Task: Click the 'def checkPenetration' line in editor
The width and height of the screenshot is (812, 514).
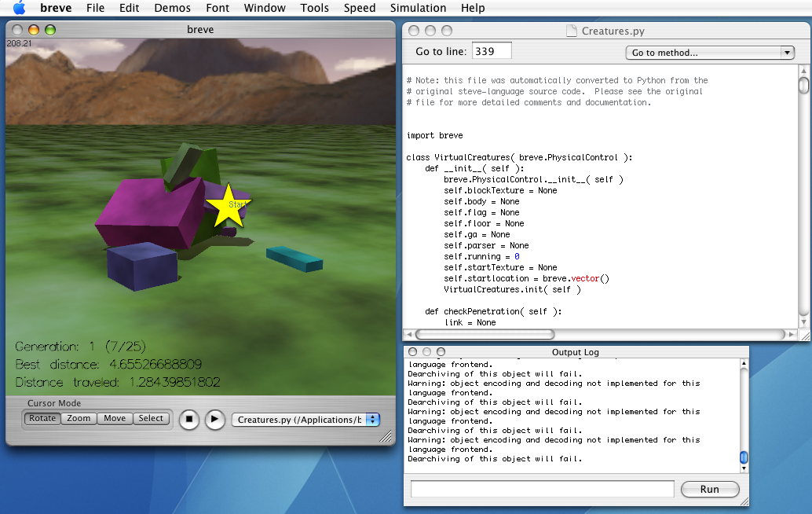Action: (x=493, y=311)
